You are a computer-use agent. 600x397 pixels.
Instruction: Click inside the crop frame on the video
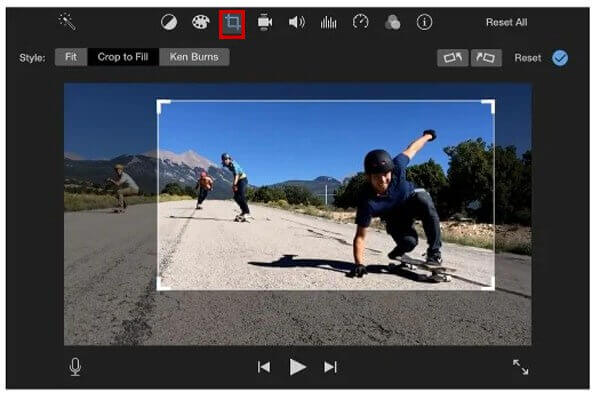326,195
